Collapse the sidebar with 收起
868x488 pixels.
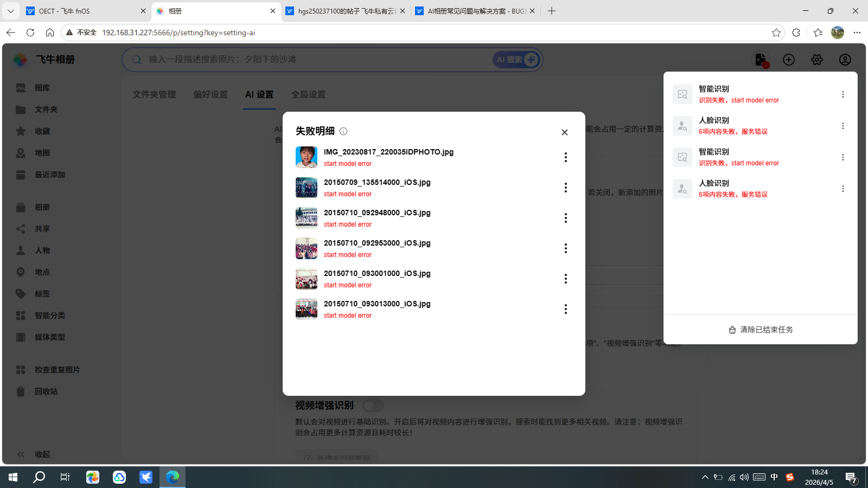tap(33, 454)
